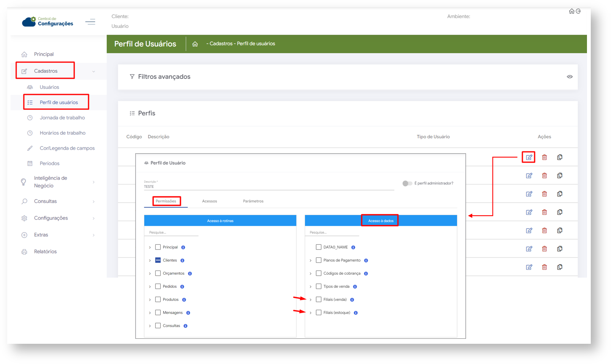
Task: Click the home icon in the breadcrumb
Action: tap(195, 44)
